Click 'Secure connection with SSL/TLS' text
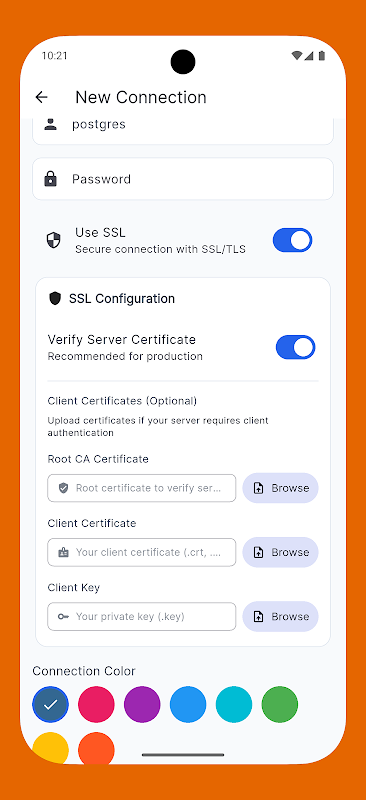 160,249
